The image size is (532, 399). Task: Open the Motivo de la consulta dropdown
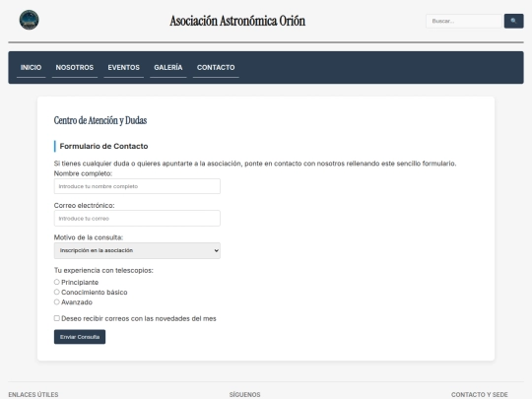click(137, 250)
